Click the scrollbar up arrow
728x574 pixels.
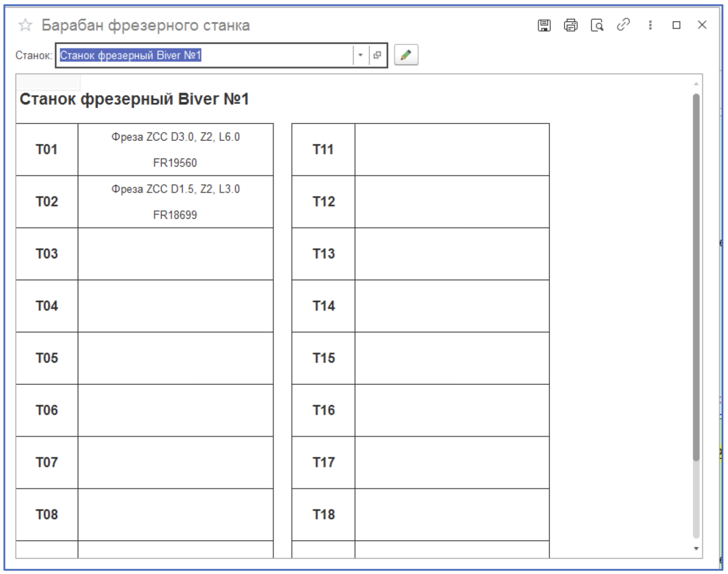point(696,84)
